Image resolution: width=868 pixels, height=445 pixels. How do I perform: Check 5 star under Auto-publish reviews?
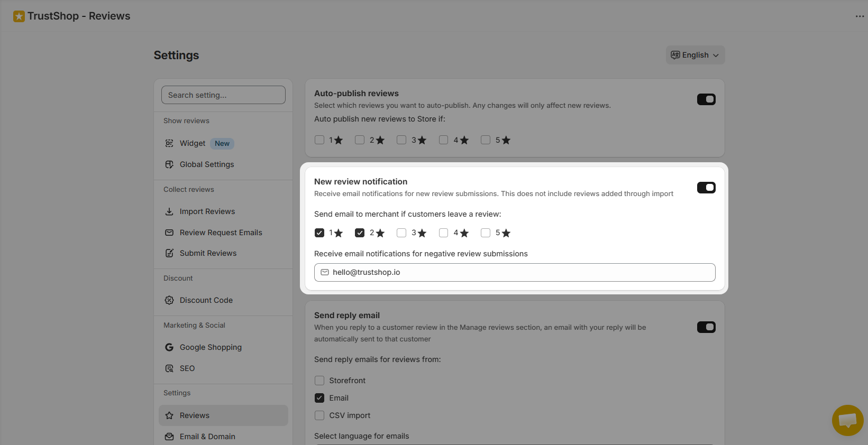[x=486, y=140]
